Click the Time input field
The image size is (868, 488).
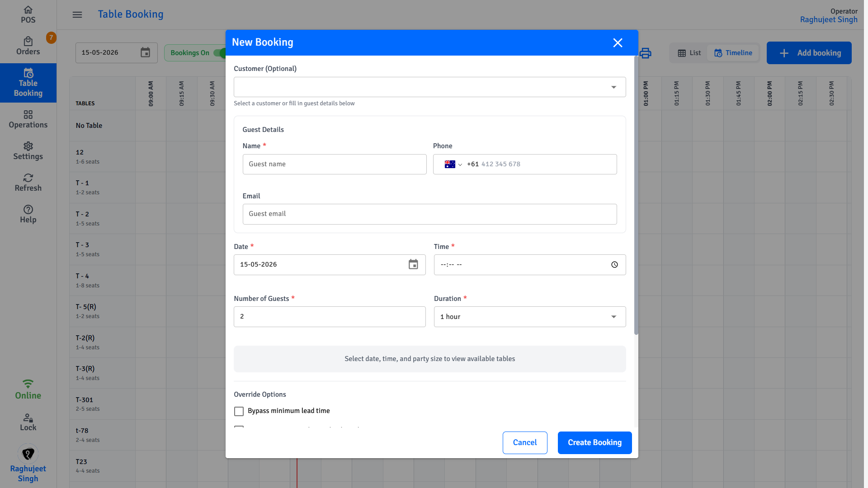click(x=529, y=265)
